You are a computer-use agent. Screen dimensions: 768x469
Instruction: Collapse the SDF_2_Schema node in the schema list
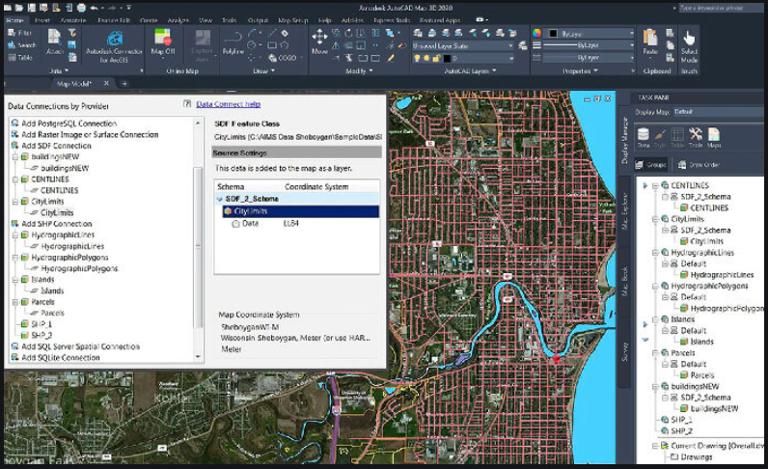pyautogui.click(x=219, y=199)
